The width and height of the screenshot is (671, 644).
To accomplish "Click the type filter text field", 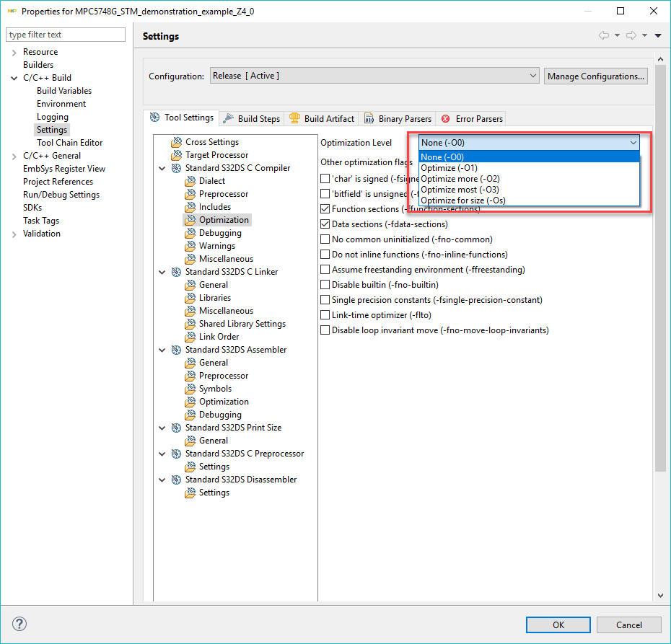I will point(66,35).
